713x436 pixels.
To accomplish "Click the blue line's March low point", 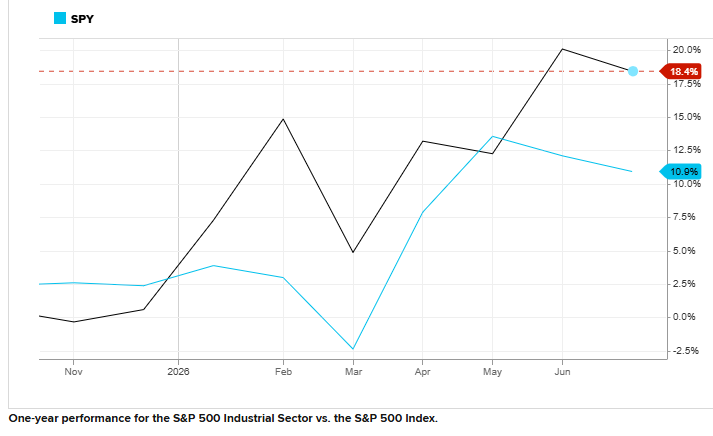I will (353, 349).
